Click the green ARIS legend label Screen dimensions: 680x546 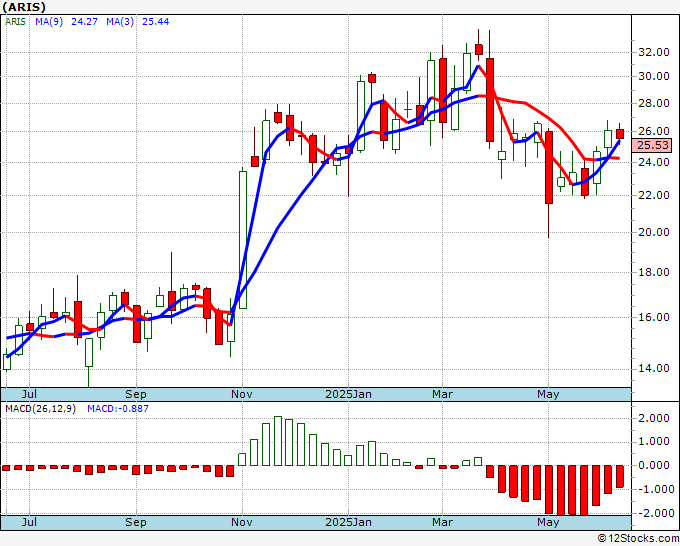pos(15,22)
